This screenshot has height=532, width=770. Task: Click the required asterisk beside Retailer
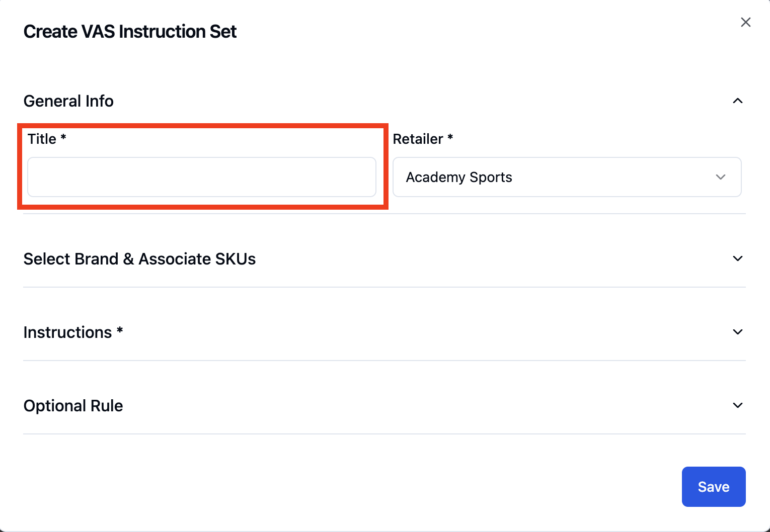click(450, 136)
